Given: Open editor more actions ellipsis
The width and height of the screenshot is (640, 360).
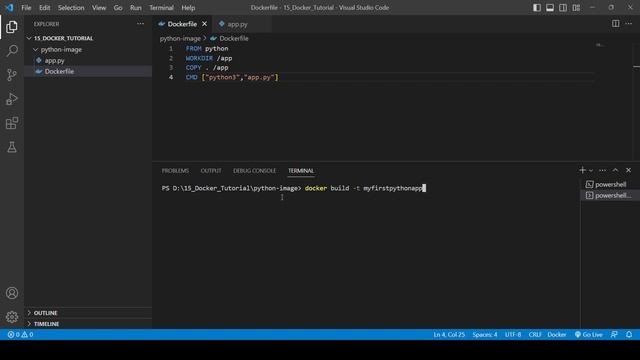Looking at the screenshot, I should click(x=629, y=24).
